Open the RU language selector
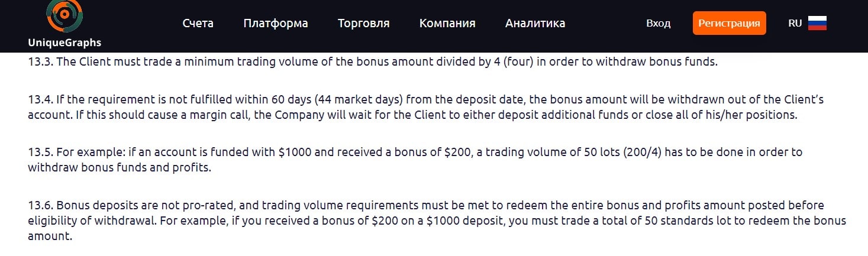This screenshot has height=256, width=868. coord(795,24)
